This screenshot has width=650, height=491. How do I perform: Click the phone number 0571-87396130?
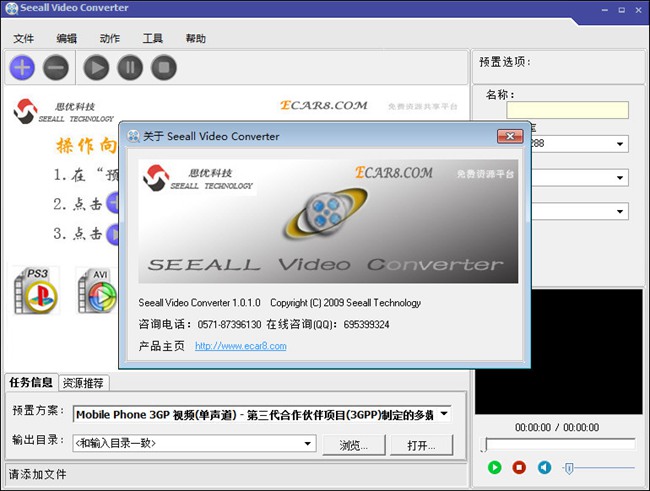[x=229, y=324]
